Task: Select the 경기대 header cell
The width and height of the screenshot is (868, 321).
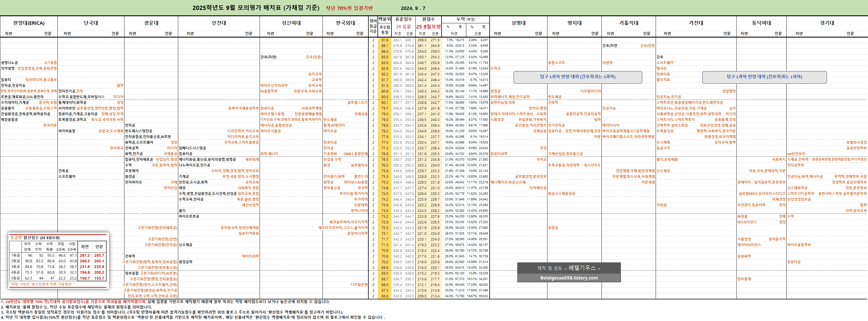Action: (827, 23)
